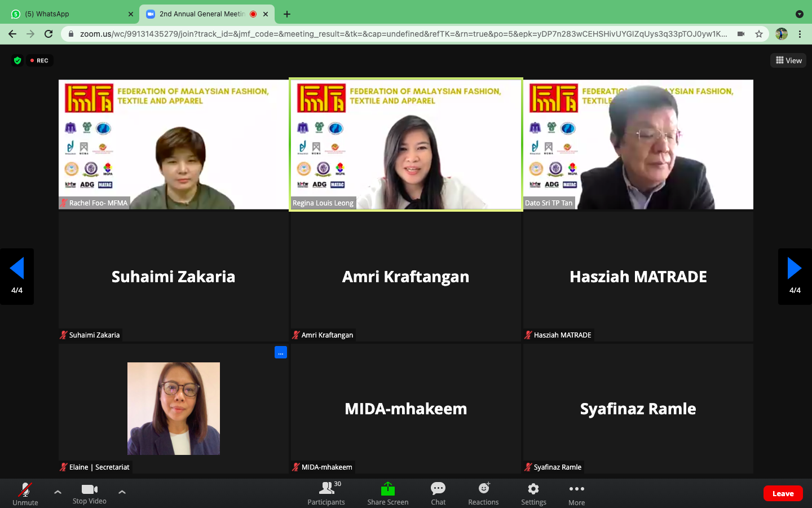
Task: Click the green encryption shield icon
Action: click(17, 60)
